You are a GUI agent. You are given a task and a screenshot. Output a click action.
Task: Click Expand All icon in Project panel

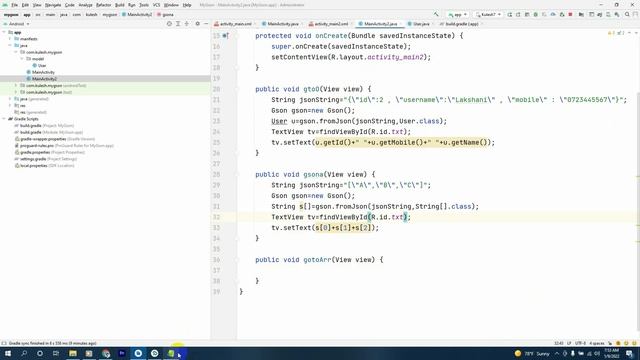click(x=178, y=24)
